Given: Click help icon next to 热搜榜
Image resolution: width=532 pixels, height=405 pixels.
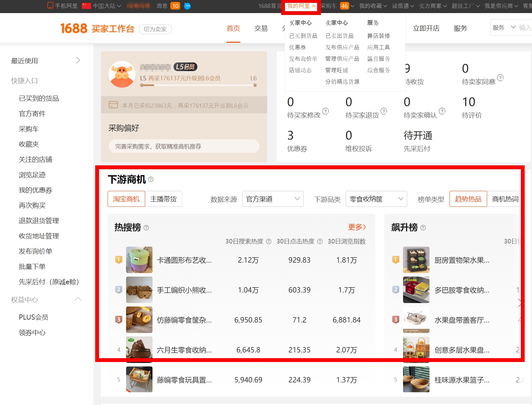Looking at the screenshot, I should pos(146,228).
